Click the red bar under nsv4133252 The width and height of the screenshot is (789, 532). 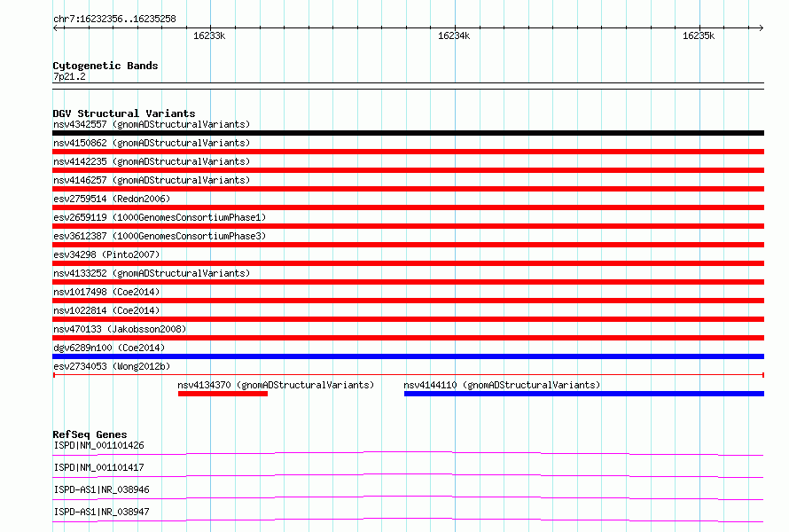[x=408, y=282]
